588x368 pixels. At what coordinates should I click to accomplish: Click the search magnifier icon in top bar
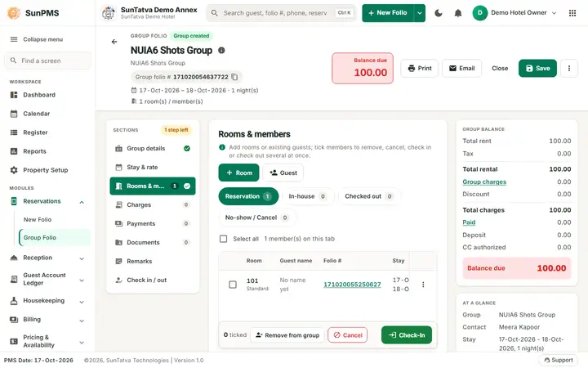(x=215, y=13)
